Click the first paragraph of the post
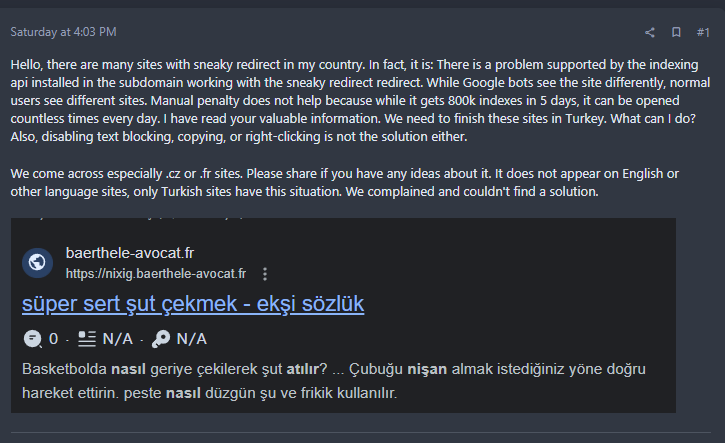Screen dimensions: 725x443 click(x=360, y=100)
